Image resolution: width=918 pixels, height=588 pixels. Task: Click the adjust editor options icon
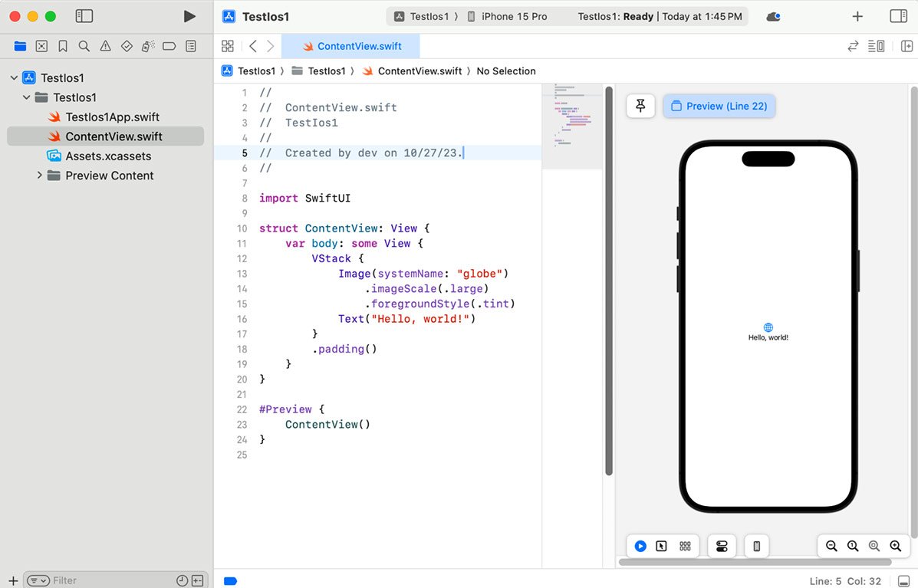(877, 46)
